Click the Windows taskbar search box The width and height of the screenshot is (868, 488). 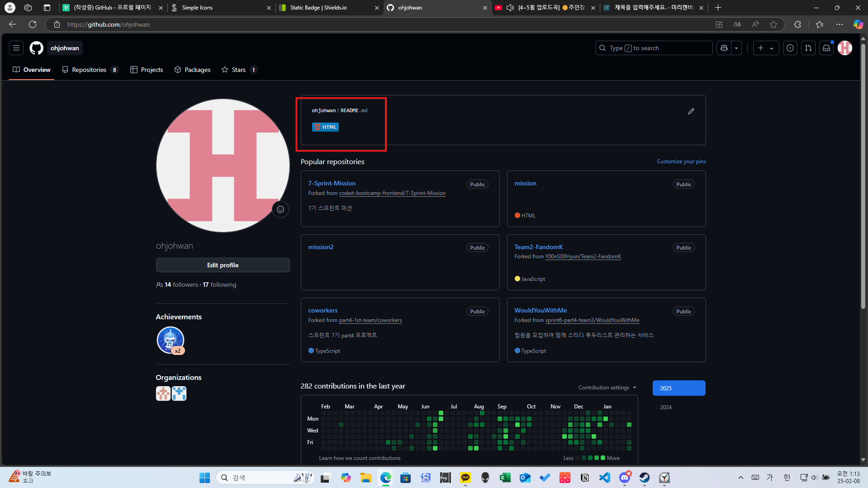click(266, 478)
